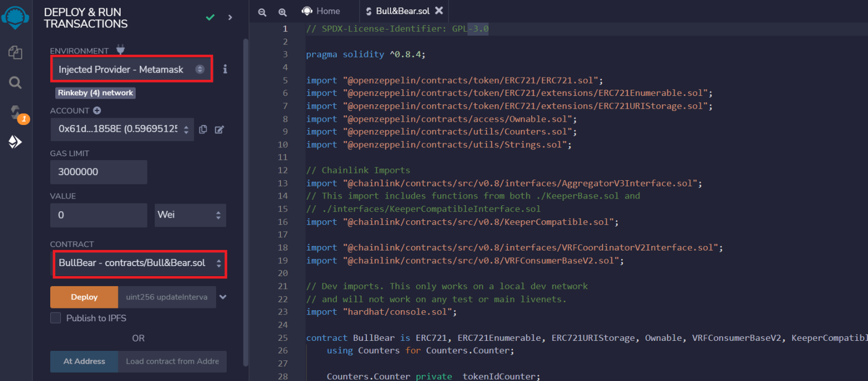868x381 pixels.
Task: Click the At Address button
Action: 84,361
